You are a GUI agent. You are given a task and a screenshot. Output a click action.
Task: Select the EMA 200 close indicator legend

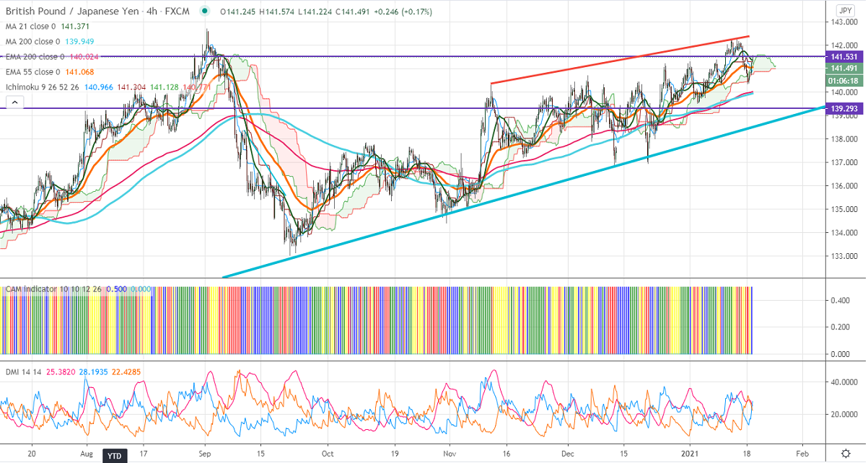point(35,57)
